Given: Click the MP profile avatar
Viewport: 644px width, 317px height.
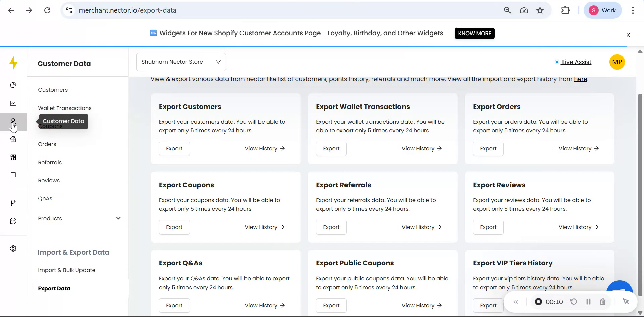Looking at the screenshot, I should (617, 62).
